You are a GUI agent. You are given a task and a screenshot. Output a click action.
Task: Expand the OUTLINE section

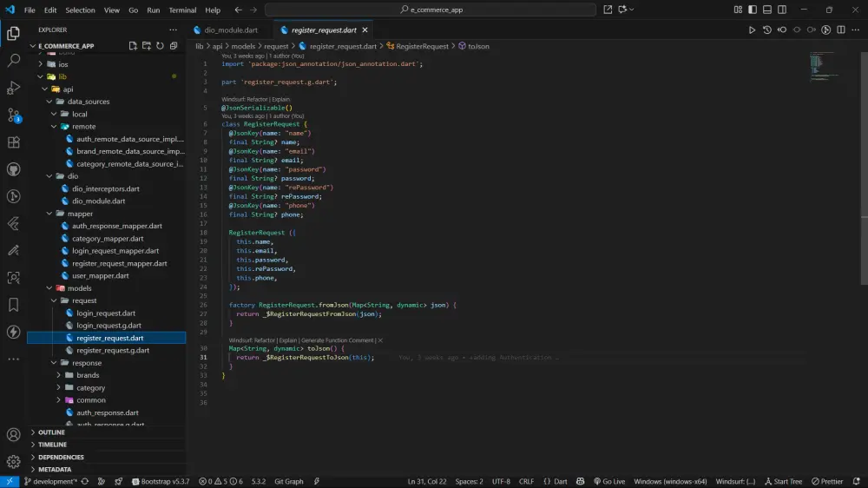coord(51,432)
